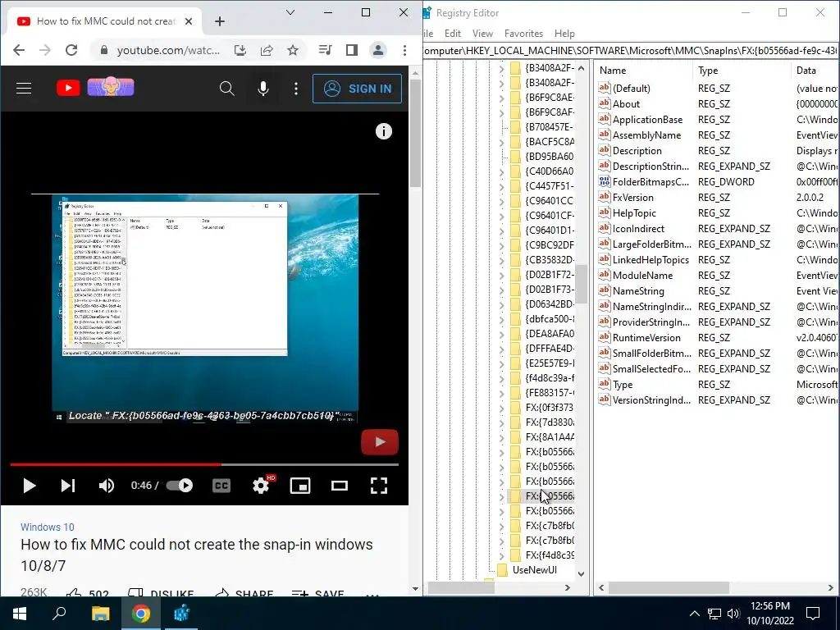This screenshot has height=630, width=840.
Task: Expand the FX:{f4d8c39 key
Action: pos(501,556)
